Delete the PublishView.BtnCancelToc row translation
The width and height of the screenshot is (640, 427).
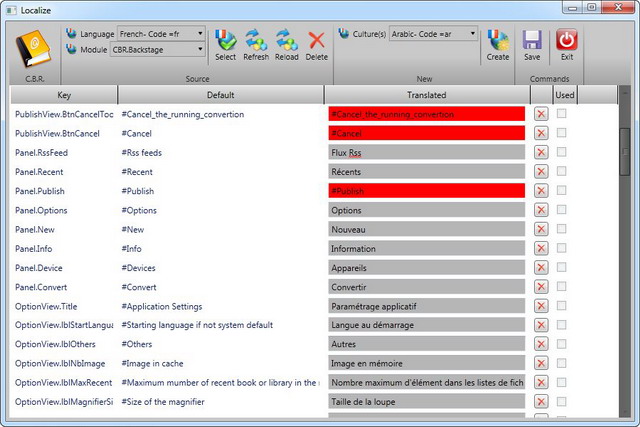point(541,114)
